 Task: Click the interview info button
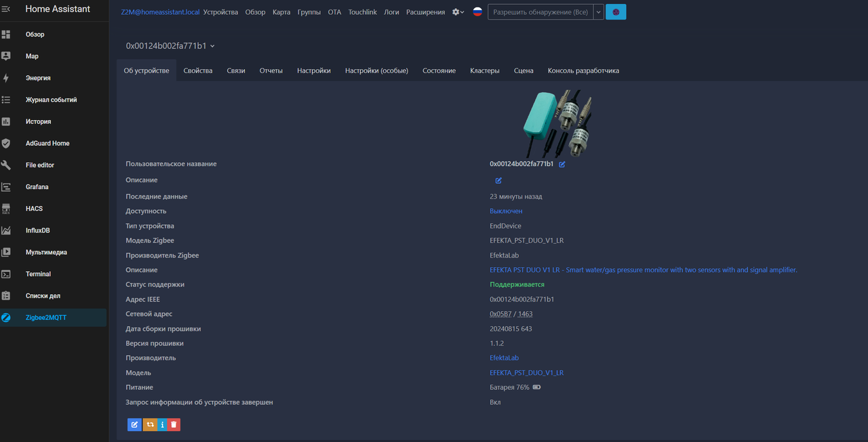163,424
